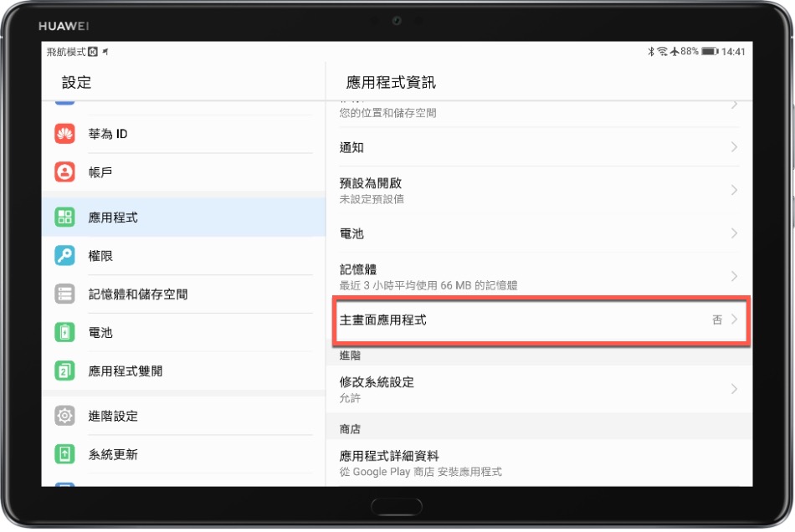Tap the 您的位置和儲存空間 permissions text
Viewport: 795px width, 532px height.
(387, 112)
